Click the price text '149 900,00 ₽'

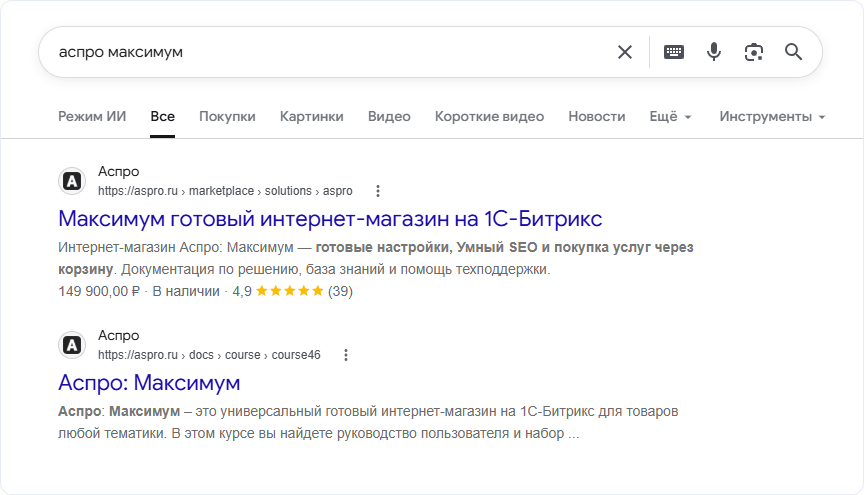click(x=99, y=291)
